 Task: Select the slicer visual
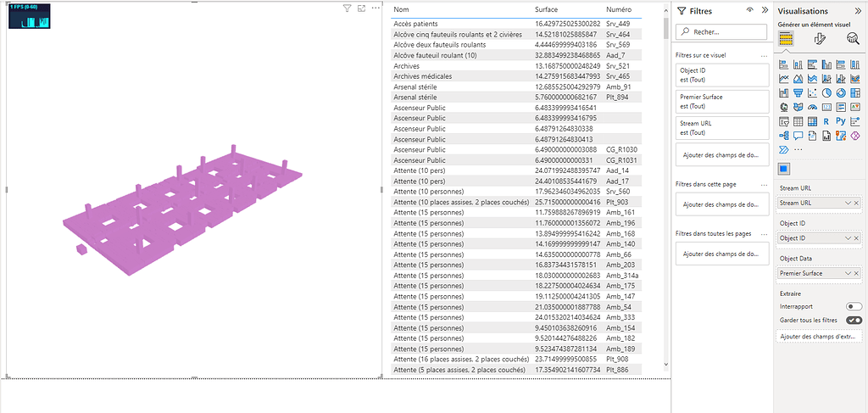pyautogui.click(x=784, y=121)
